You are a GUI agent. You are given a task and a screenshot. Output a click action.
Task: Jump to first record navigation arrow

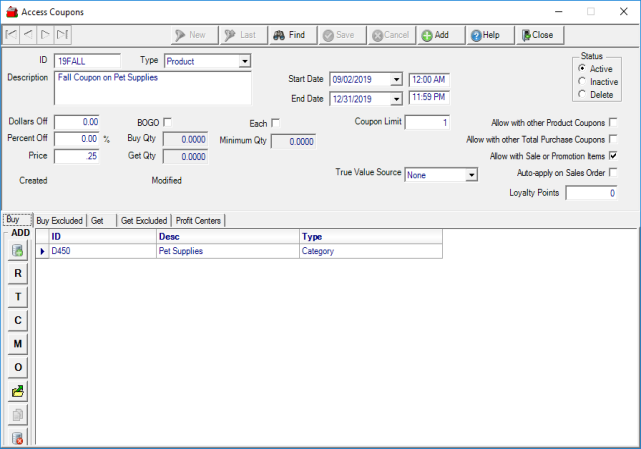(x=12, y=35)
